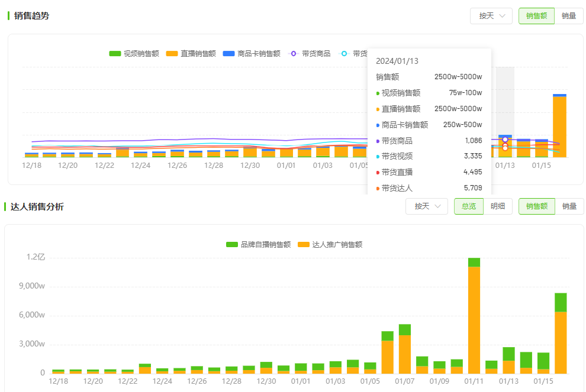The image size is (586, 392).
Task: Toggle the orange 直播销售额 legend icon
Action: [172, 54]
